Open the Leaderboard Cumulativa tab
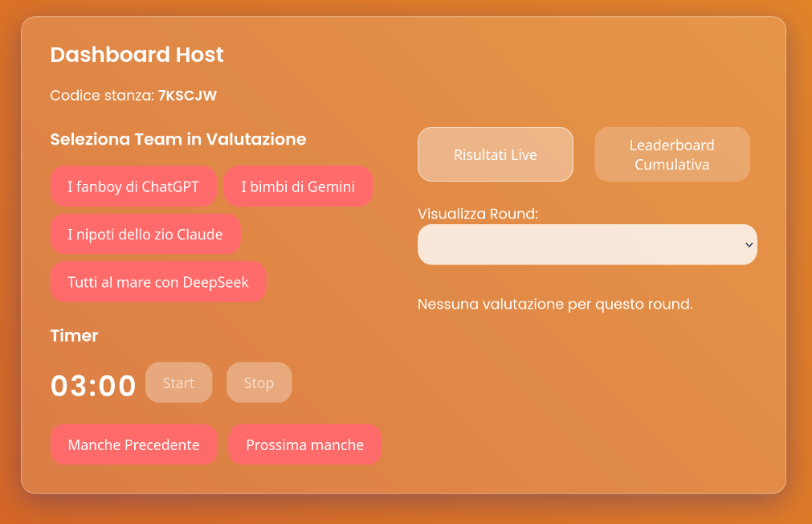This screenshot has width=812, height=524. coord(671,154)
